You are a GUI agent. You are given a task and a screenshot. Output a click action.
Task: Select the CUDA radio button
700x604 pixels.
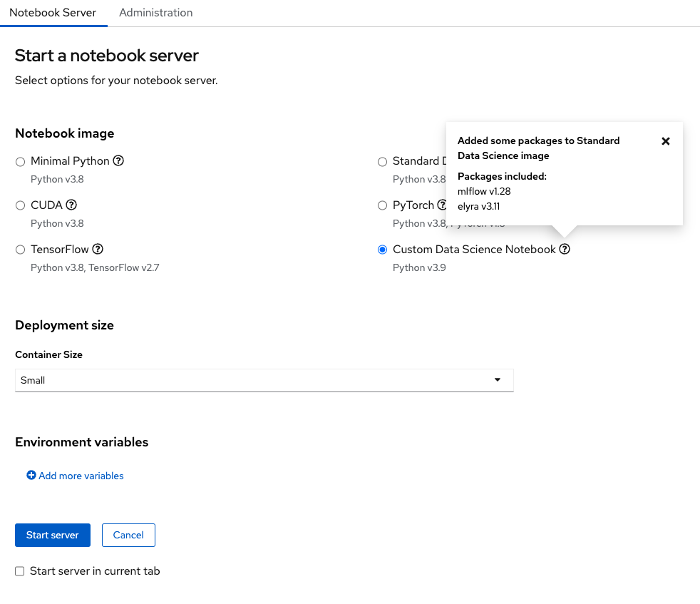(20, 205)
